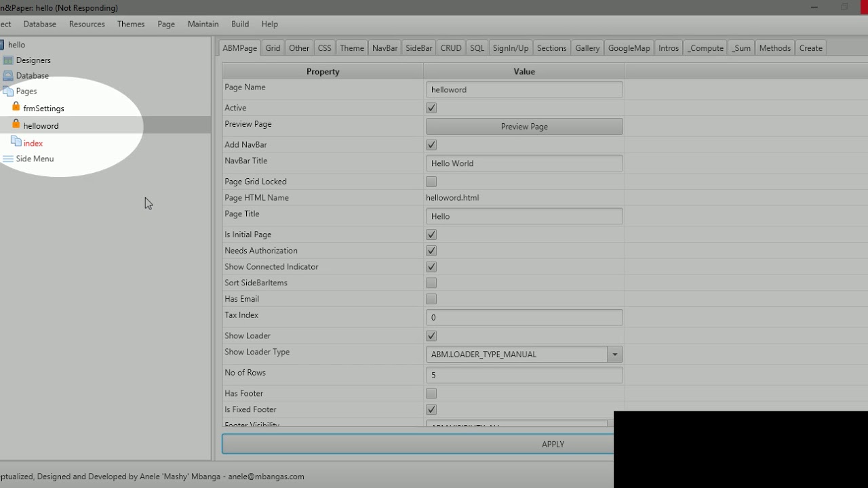Image resolution: width=868 pixels, height=488 pixels.
Task: Switch to the SideBar tab
Action: click(419, 48)
